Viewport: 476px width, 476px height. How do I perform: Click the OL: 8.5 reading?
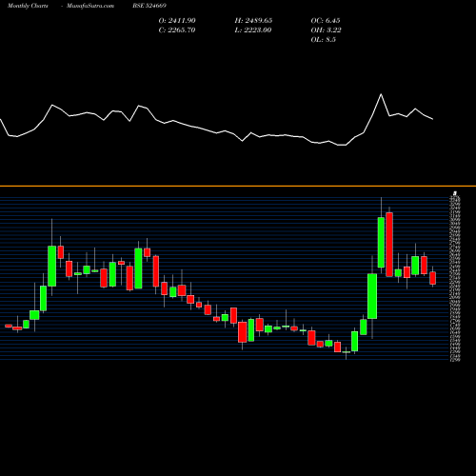point(324,40)
